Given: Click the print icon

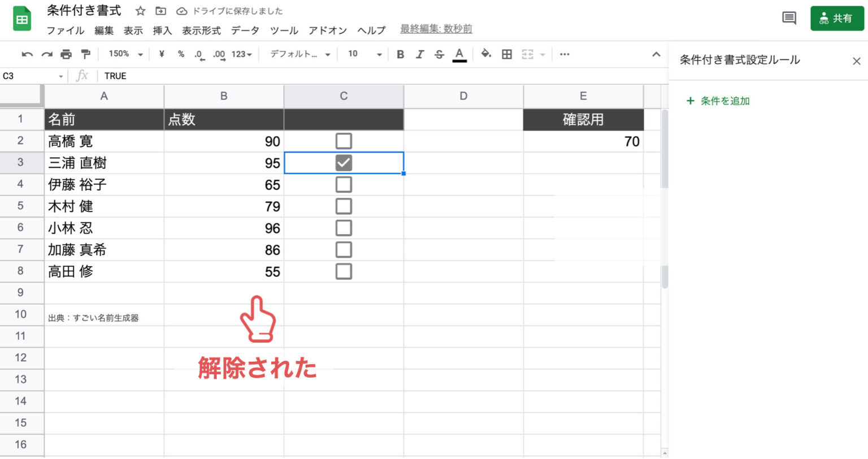Looking at the screenshot, I should 66,54.
